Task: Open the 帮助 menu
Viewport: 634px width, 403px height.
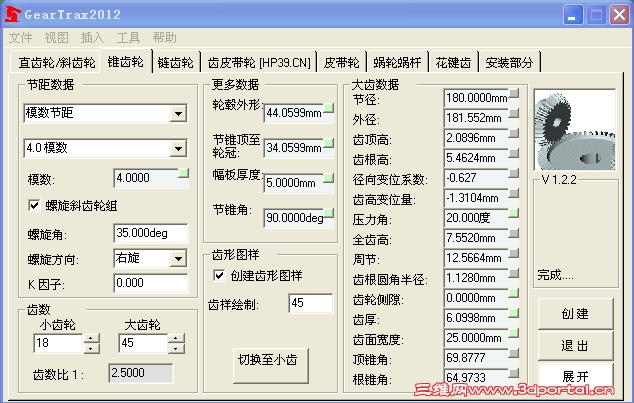Action: tap(165, 38)
